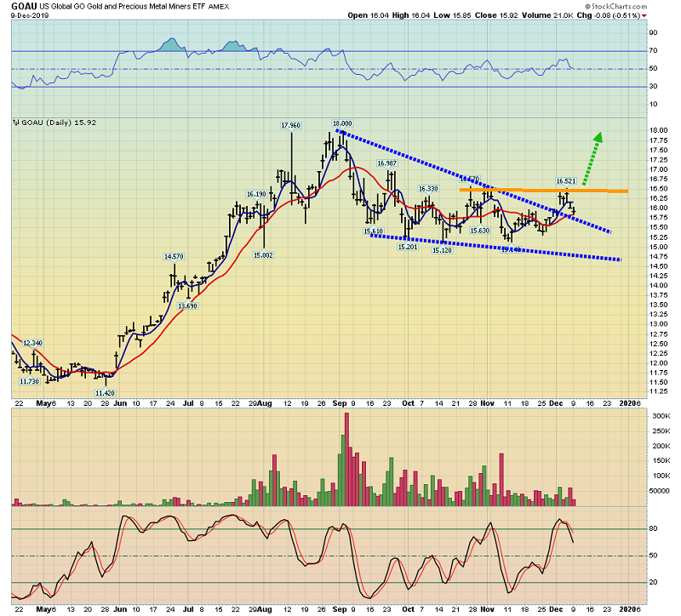Click the GOAU ticker symbol in the header
Viewport: 681px width, 616px height.
24,6
